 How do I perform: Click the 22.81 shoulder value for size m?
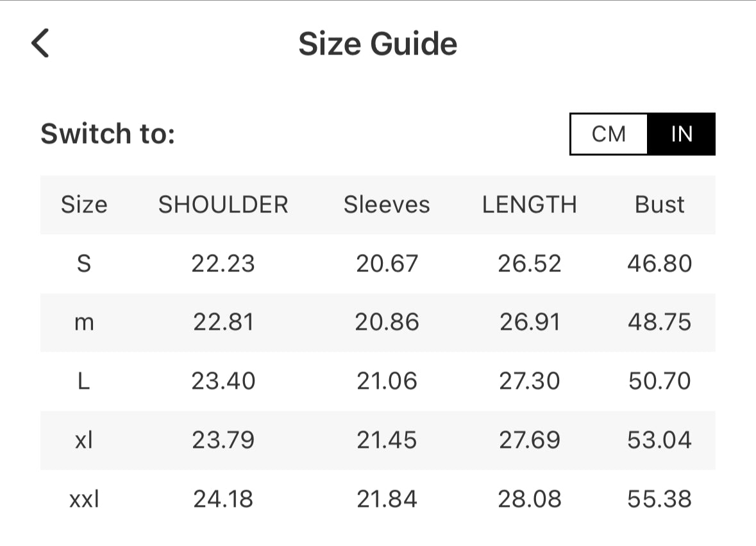[223, 323]
